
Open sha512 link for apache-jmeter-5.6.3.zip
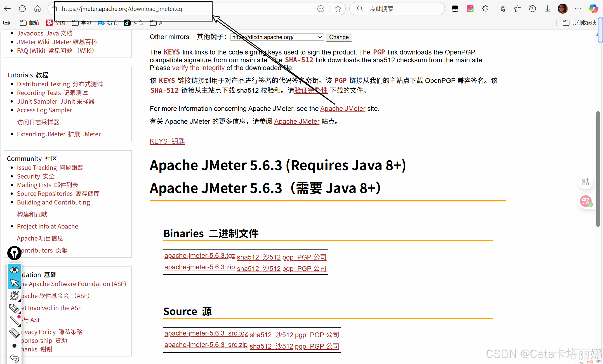(x=259, y=268)
